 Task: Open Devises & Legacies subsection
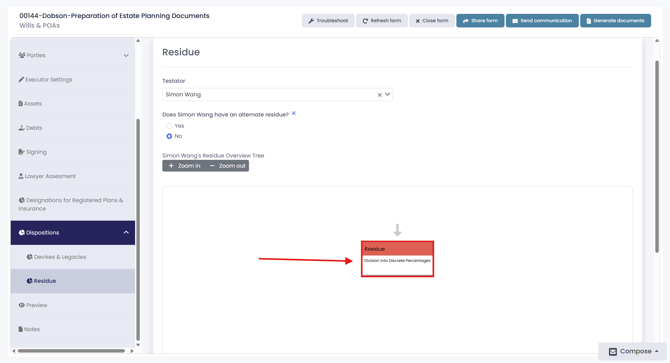tap(73, 257)
